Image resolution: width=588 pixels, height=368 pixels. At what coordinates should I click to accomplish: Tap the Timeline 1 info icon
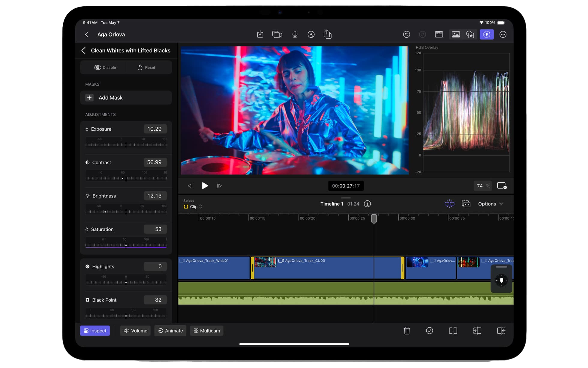[x=367, y=204]
